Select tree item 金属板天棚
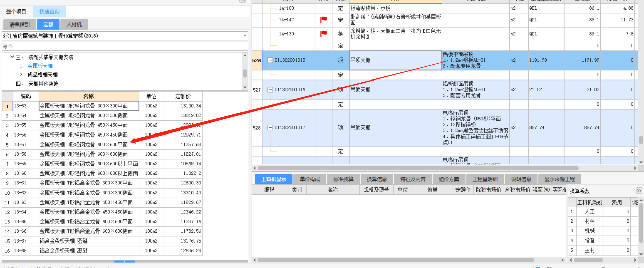This screenshot has height=268, width=644. (x=40, y=66)
